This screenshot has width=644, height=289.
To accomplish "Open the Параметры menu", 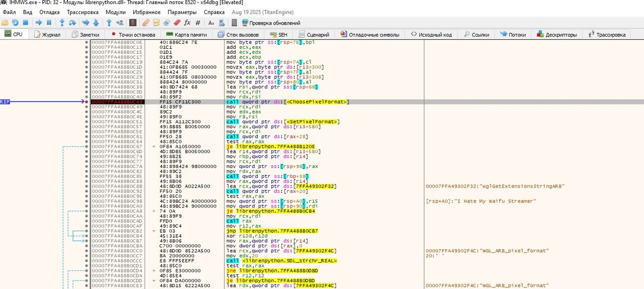I will (182, 12).
